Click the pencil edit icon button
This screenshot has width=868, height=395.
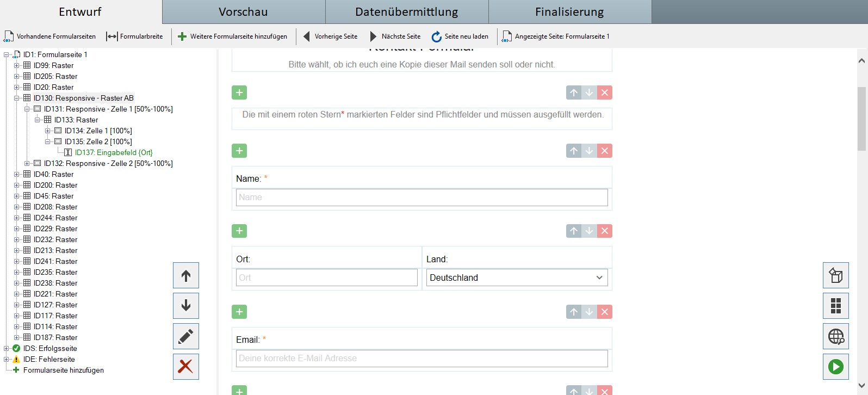pyautogui.click(x=185, y=336)
